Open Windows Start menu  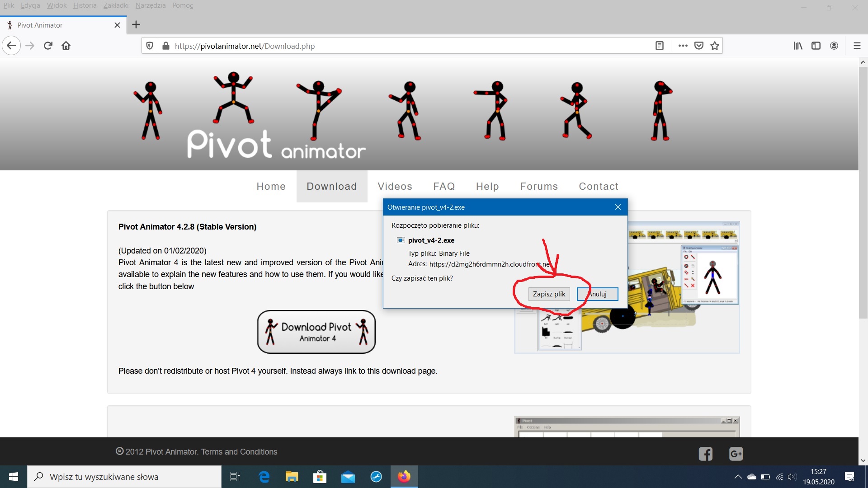tap(14, 477)
